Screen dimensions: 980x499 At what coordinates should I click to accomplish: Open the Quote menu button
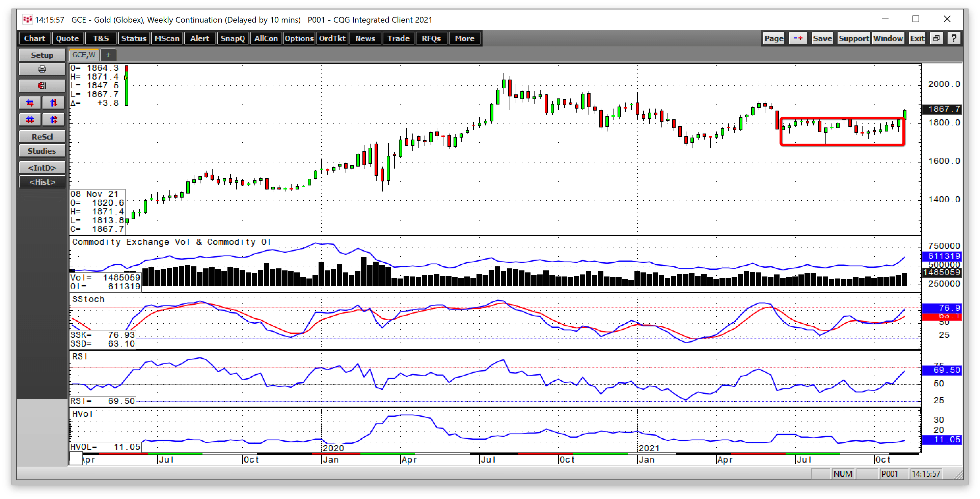pos(67,38)
